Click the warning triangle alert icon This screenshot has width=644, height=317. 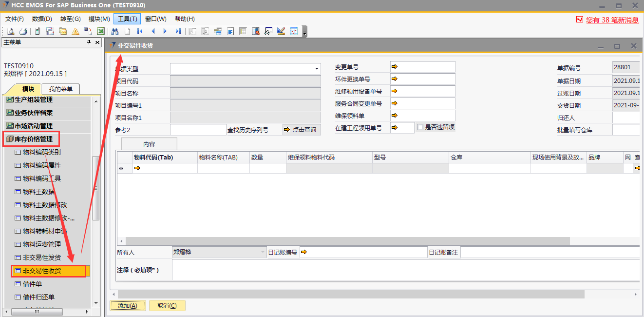(x=76, y=31)
